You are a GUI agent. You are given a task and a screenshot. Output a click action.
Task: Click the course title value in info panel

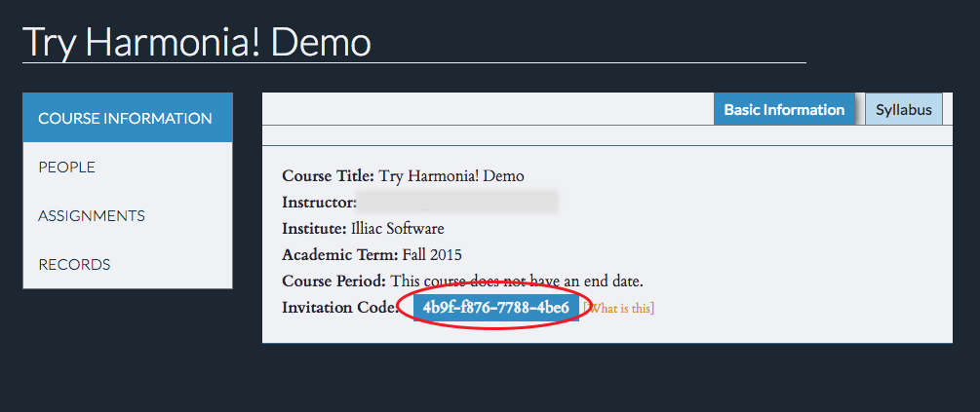pos(451,176)
